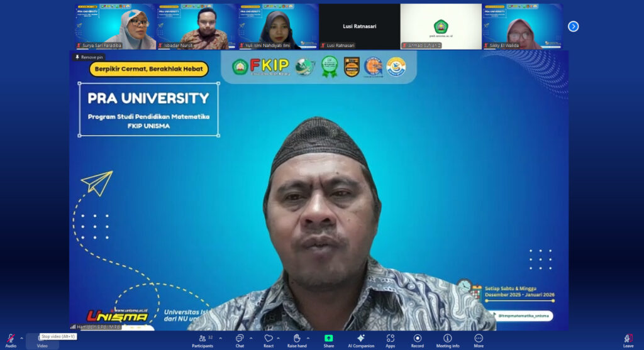This screenshot has height=350, width=644.
Task: Select Surya Sari Faradiba's video thumbnail
Action: (116, 26)
